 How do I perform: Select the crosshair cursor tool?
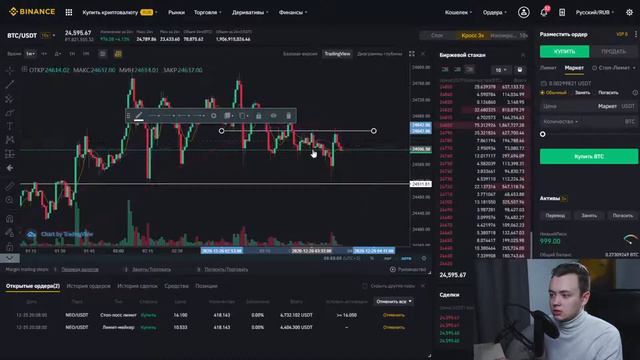[x=10, y=71]
